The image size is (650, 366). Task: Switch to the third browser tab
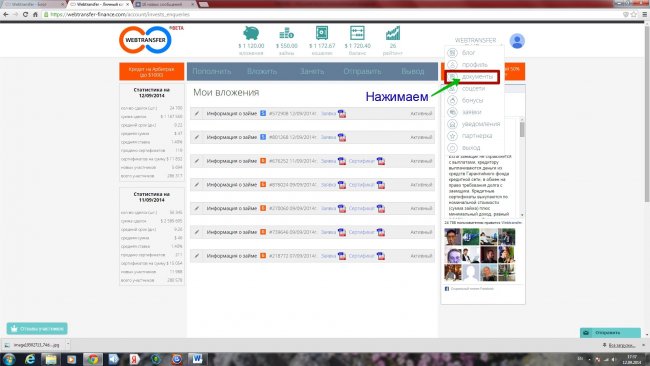164,4
